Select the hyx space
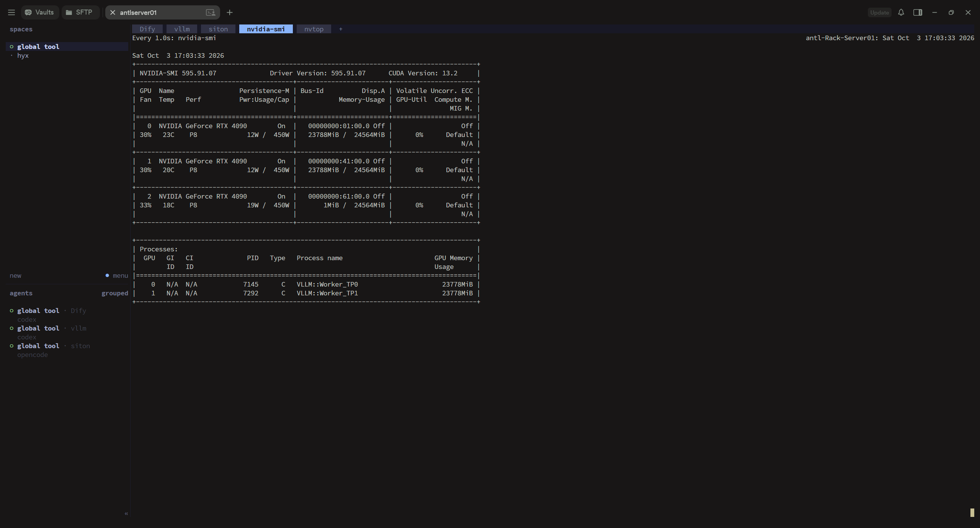The width and height of the screenshot is (980, 528). point(23,55)
